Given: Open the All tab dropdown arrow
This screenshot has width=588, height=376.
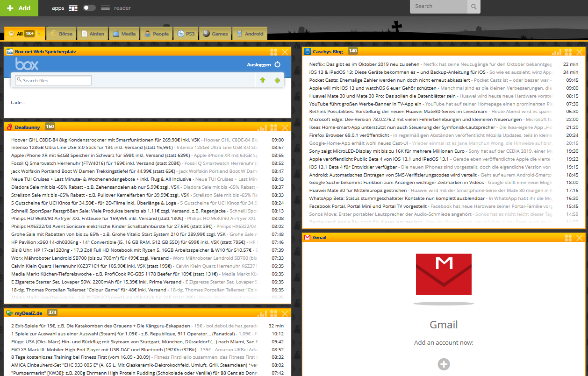Looking at the screenshot, I should point(40,34).
